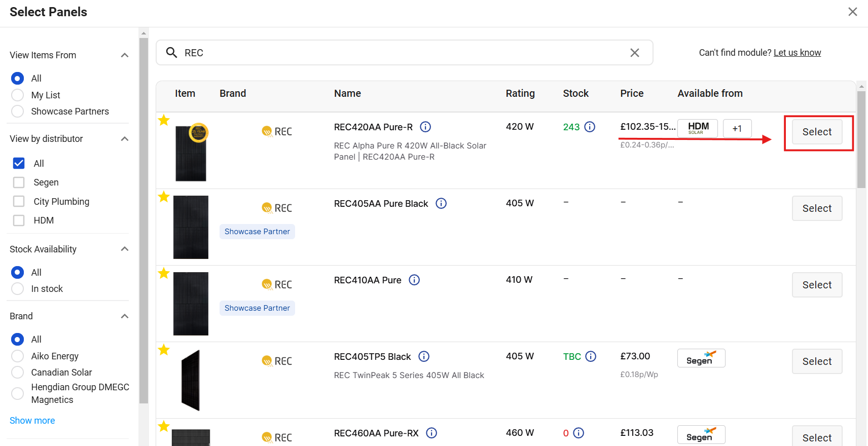Click Segen logo in REC405TP5 Black row
Screen dimensions: 868x446
701,358
